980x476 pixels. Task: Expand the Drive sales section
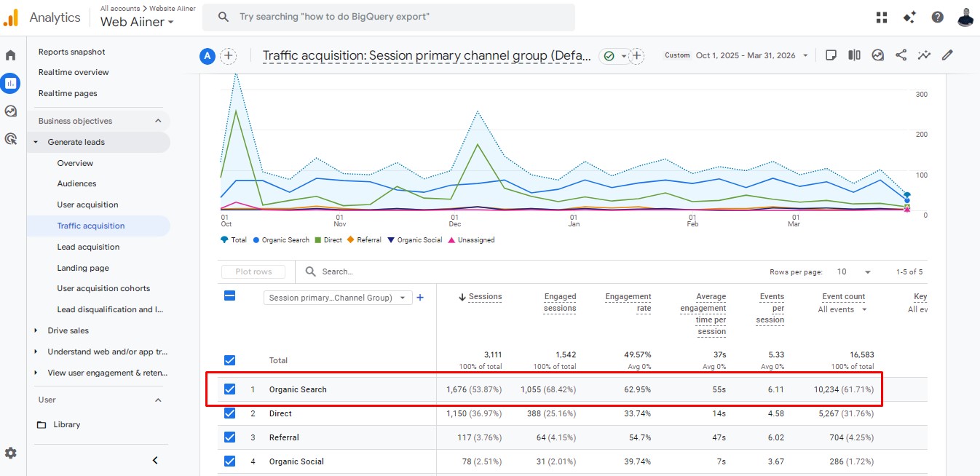[36, 330]
